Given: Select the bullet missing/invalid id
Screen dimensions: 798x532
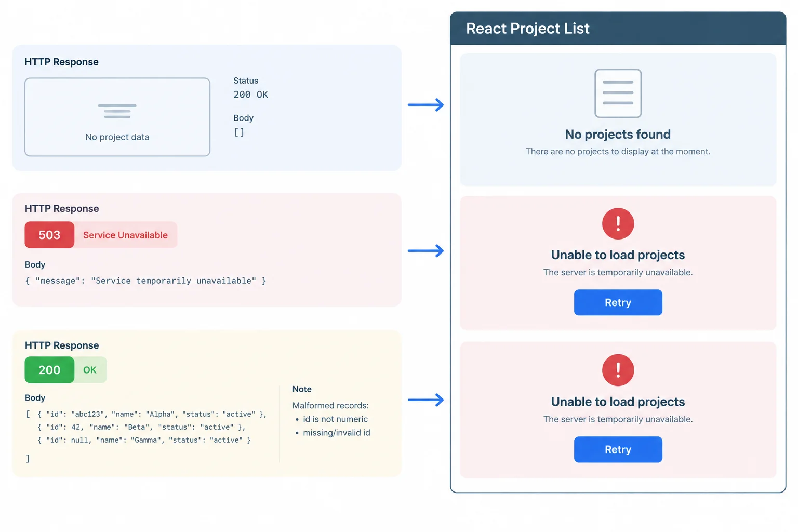Looking at the screenshot, I should point(337,433).
